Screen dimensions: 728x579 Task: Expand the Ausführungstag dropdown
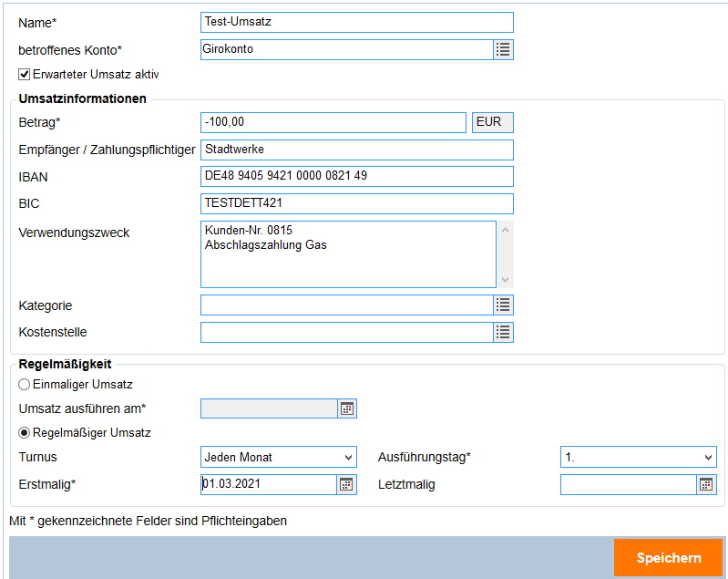638,457
